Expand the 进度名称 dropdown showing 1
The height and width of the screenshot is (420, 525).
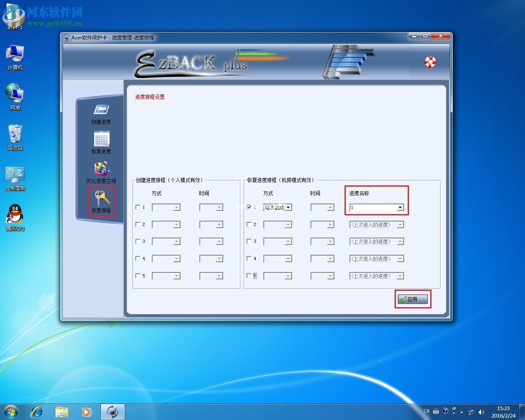coord(400,208)
